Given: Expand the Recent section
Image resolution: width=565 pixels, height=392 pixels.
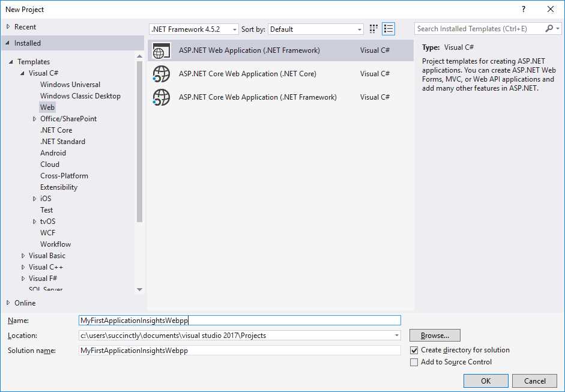Looking at the screenshot, I should pos(8,26).
